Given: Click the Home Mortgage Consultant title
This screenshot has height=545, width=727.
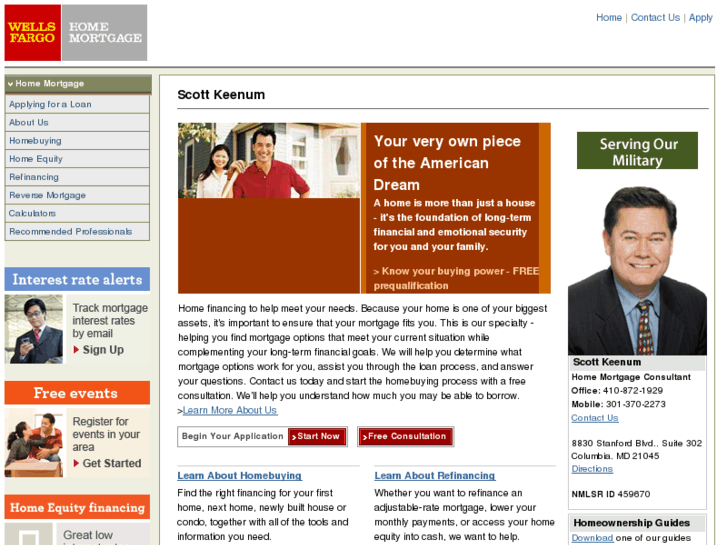Looking at the screenshot, I should [x=631, y=377].
